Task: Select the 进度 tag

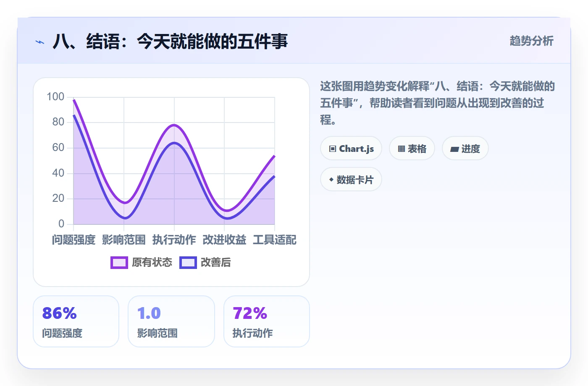Action: (465, 149)
